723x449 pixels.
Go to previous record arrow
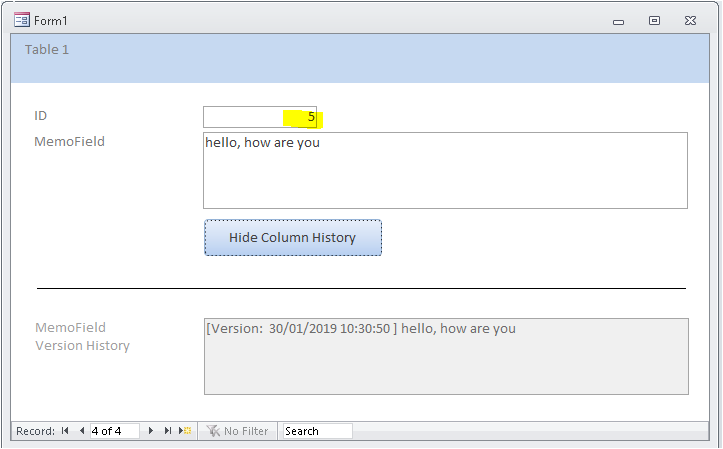(x=82, y=431)
